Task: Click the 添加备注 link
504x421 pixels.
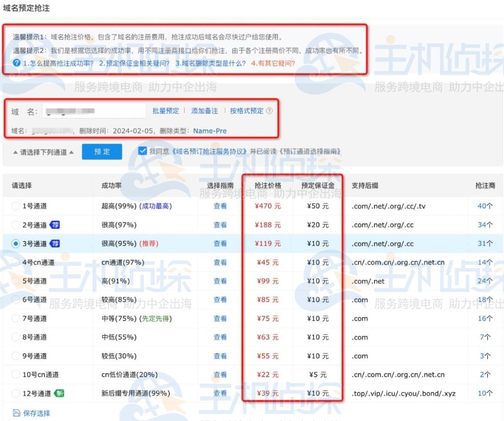Action: 204,111
